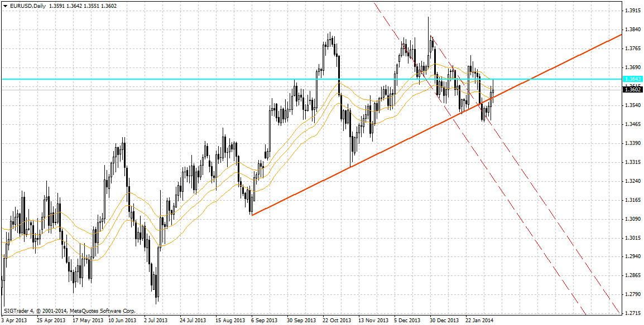The height and width of the screenshot is (325, 644).
Task: Click the 1.3240 price axis label
Action: [x=634, y=181]
